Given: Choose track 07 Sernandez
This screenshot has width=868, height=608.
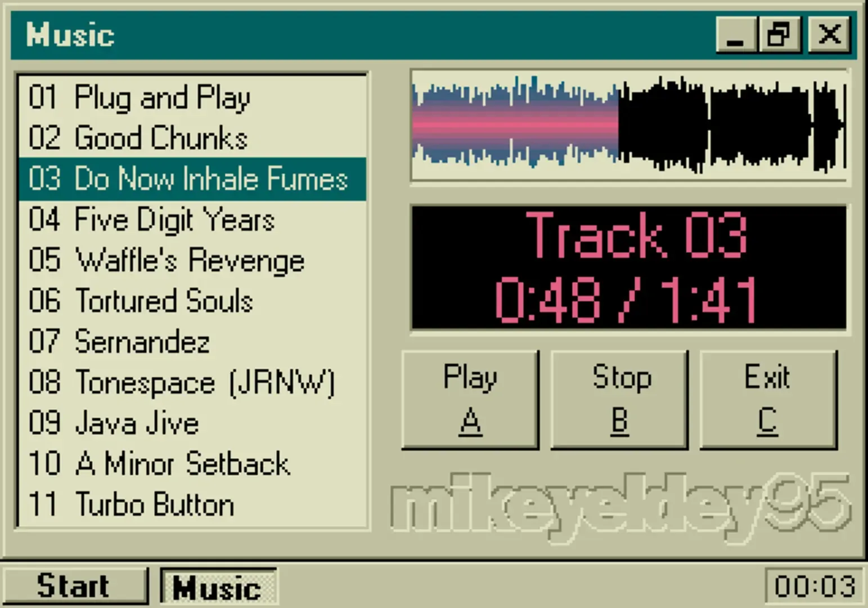Looking at the screenshot, I should [x=119, y=342].
